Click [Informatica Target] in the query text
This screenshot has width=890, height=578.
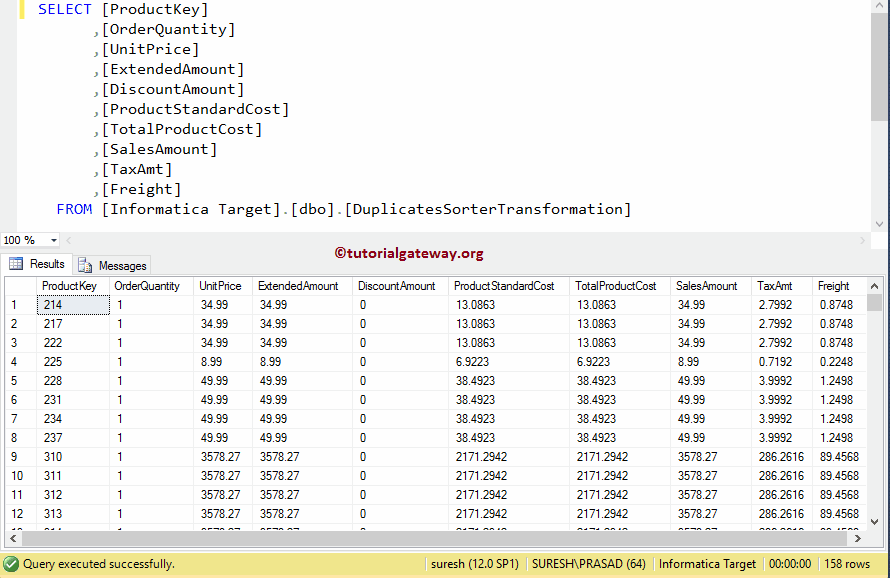[x=191, y=209]
